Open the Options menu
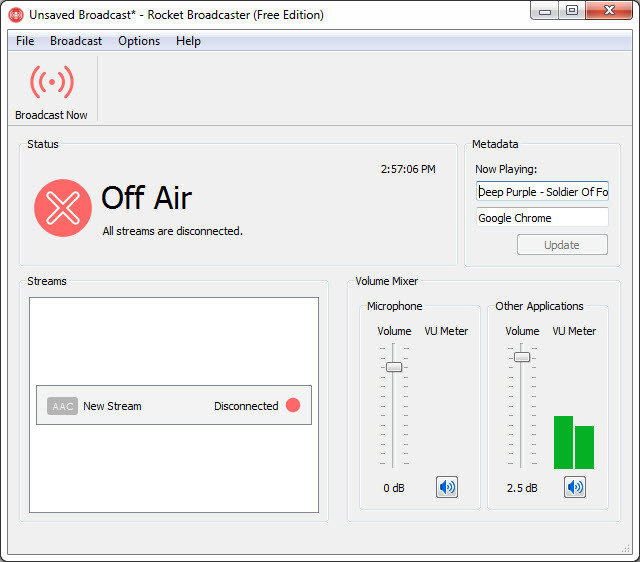 (139, 41)
